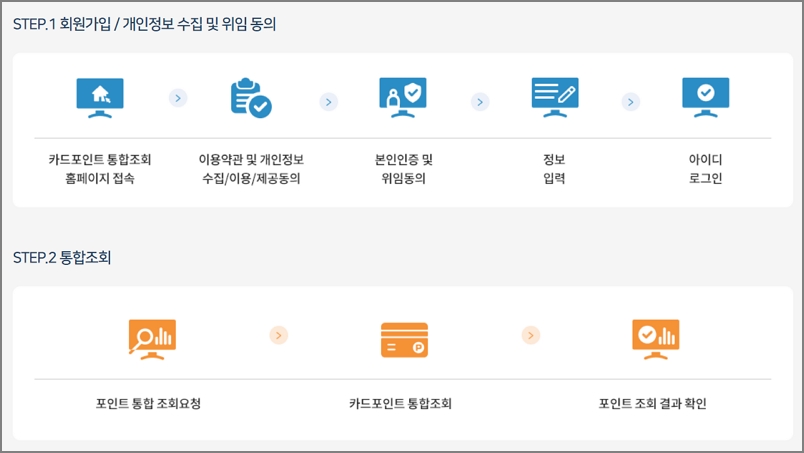Screen dimensions: 804x453
Task: Click blue arrow after terms agreement icon
Action: click(x=329, y=102)
